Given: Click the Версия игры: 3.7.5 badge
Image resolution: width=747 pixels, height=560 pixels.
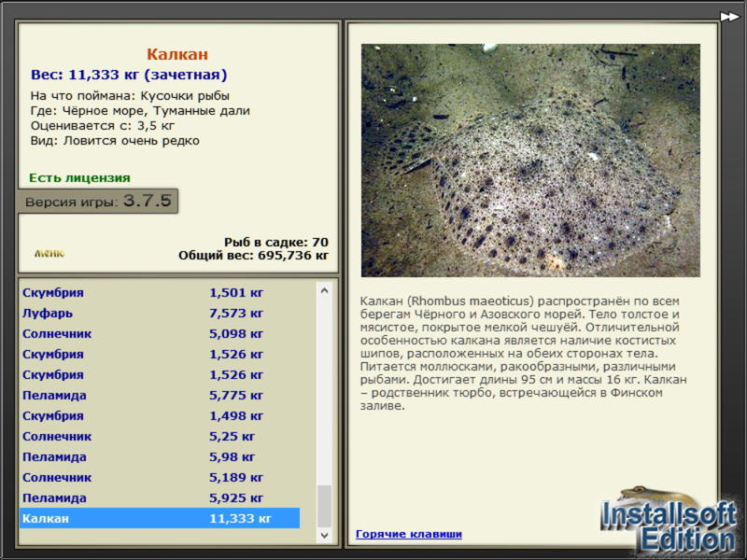Looking at the screenshot, I should pos(98,201).
